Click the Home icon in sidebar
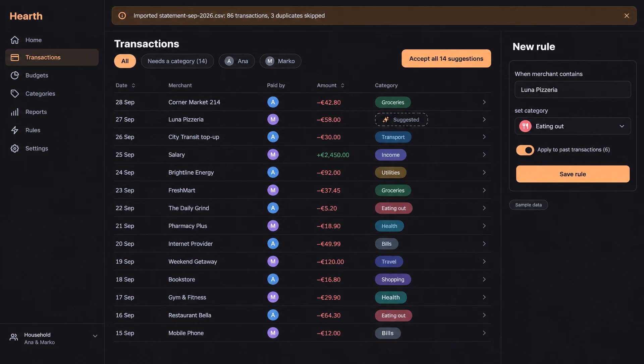Image resolution: width=644 pixels, height=364 pixels. 15,40
